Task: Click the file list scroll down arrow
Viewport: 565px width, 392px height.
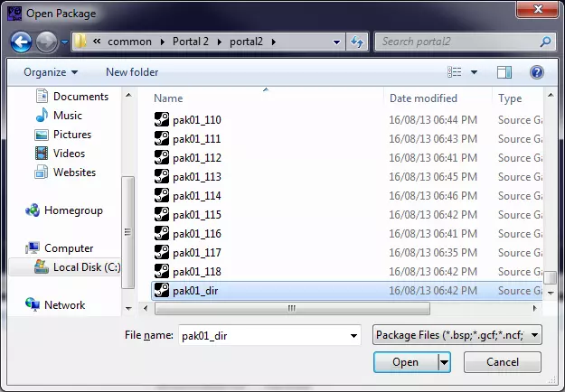Action: click(x=551, y=293)
